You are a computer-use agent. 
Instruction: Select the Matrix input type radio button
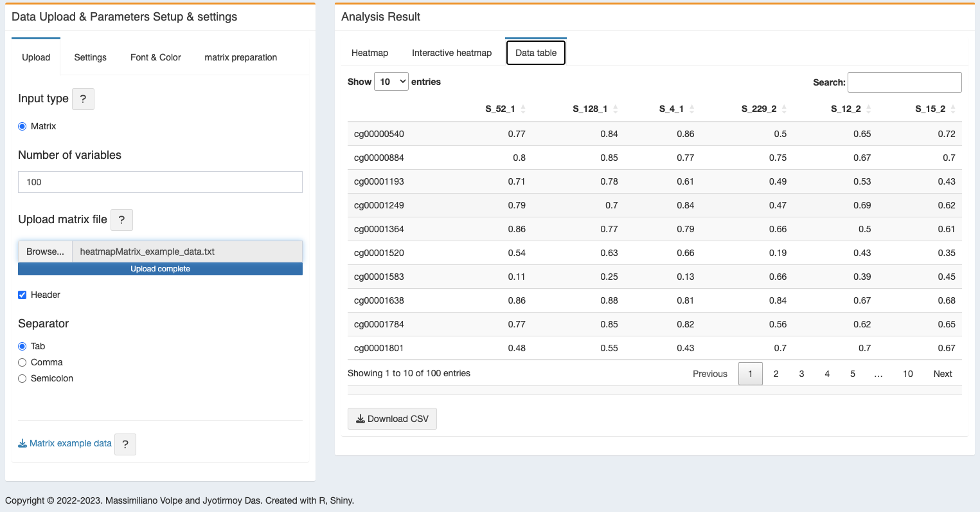22,127
